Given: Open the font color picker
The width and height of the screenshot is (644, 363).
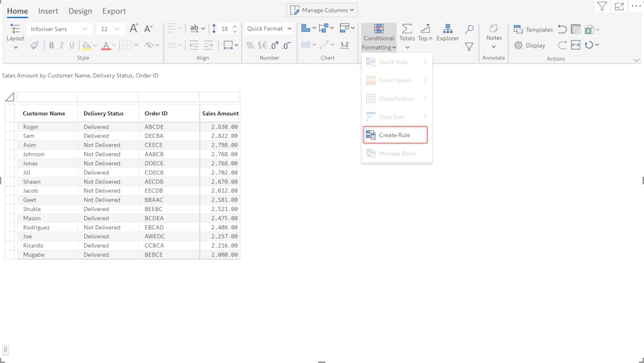Looking at the screenshot, I should [108, 45].
